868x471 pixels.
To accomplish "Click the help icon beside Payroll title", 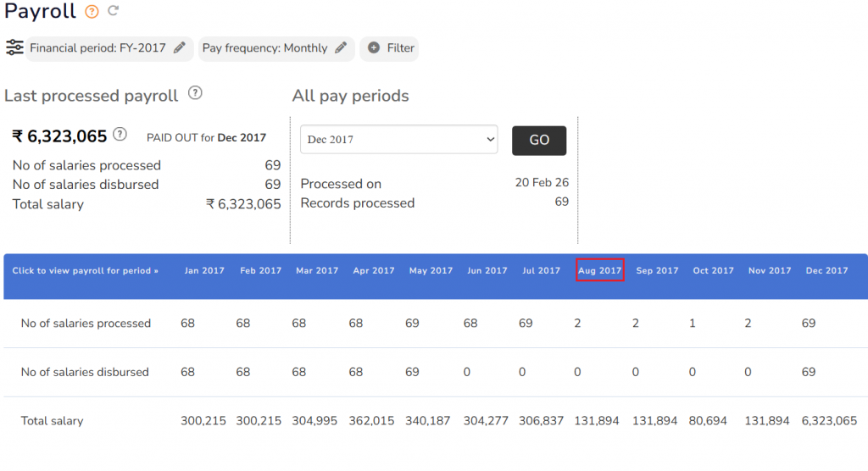I will [92, 12].
